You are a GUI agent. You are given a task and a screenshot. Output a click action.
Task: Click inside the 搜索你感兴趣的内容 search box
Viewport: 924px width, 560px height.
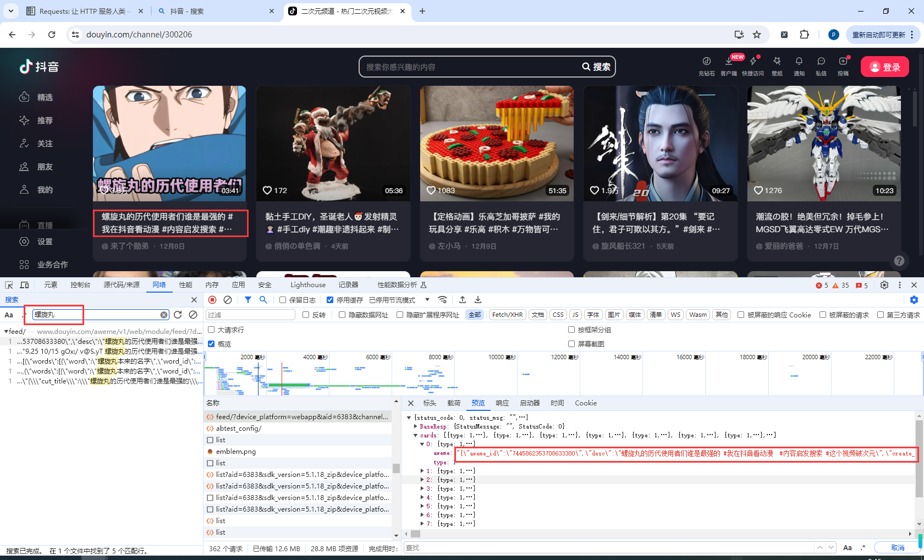[471, 67]
